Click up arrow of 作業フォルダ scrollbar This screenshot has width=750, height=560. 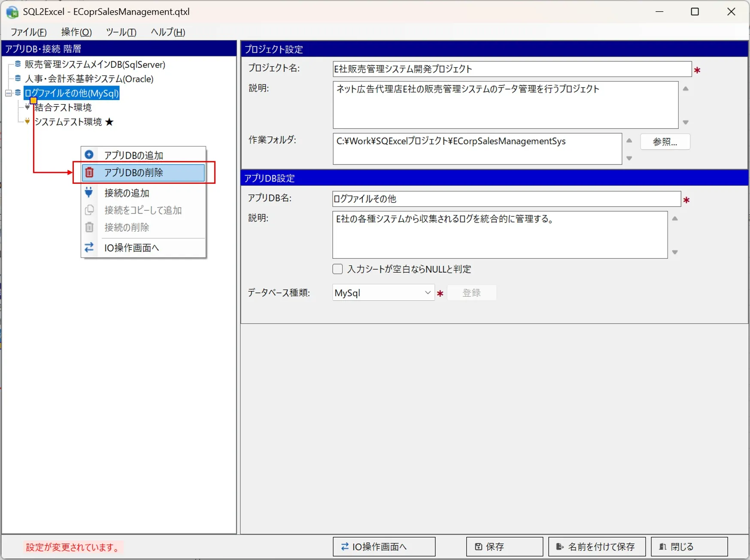(629, 140)
